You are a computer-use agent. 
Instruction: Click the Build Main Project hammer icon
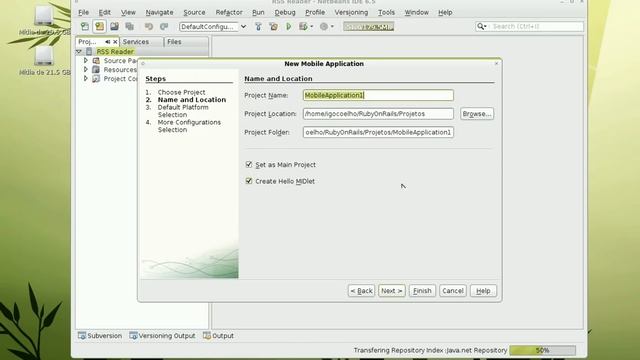pyautogui.click(x=258, y=27)
